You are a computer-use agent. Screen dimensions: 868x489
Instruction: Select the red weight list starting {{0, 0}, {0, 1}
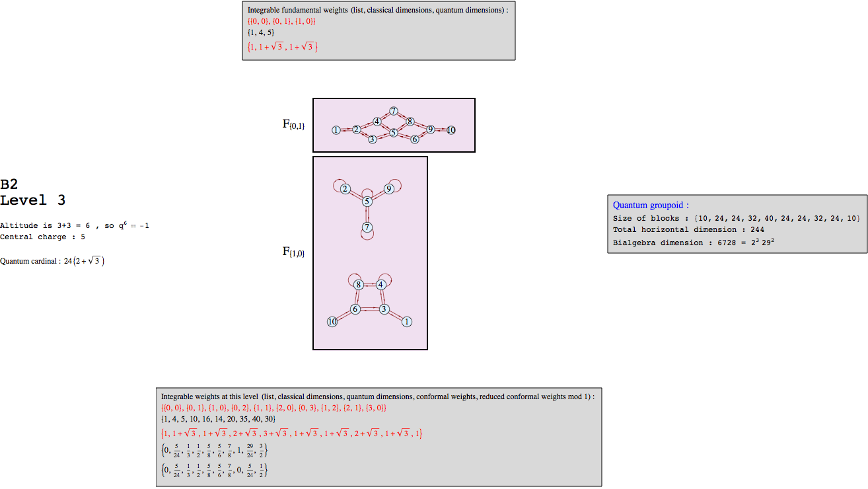tap(273, 408)
